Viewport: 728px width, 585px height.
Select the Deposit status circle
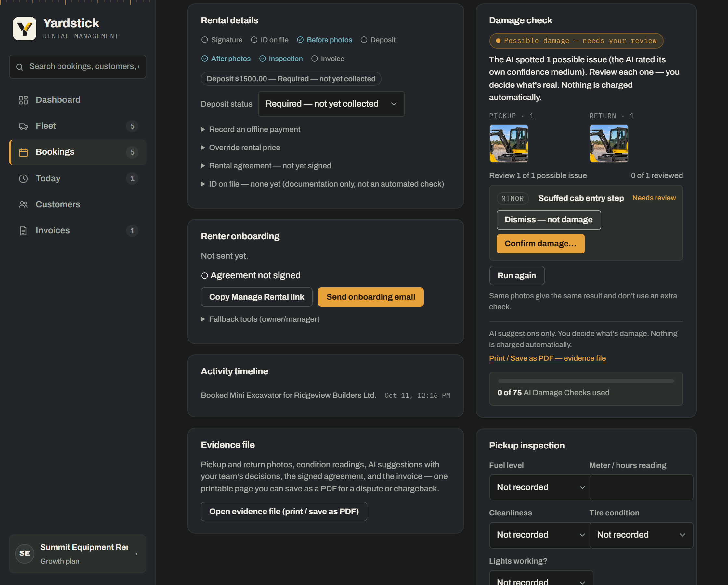click(x=364, y=40)
